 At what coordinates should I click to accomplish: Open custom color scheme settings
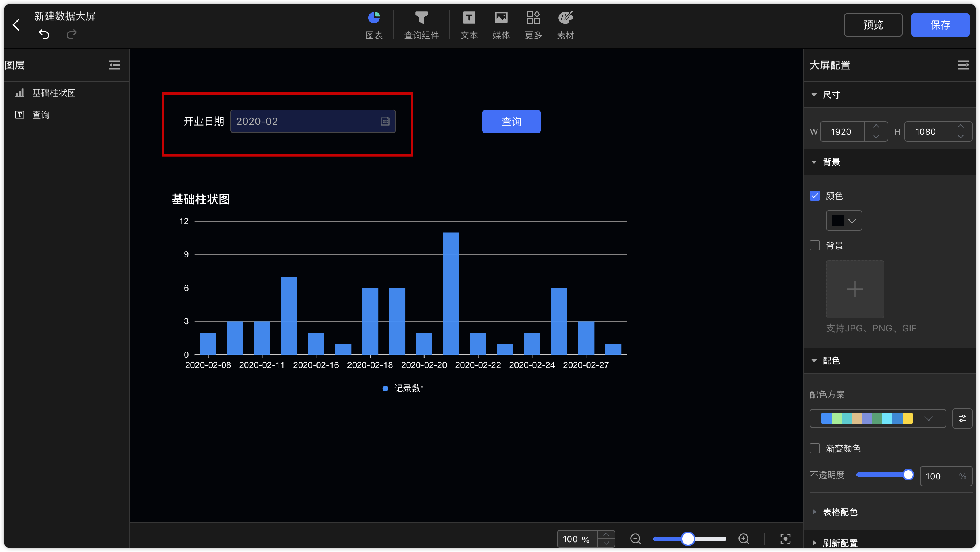(x=962, y=418)
